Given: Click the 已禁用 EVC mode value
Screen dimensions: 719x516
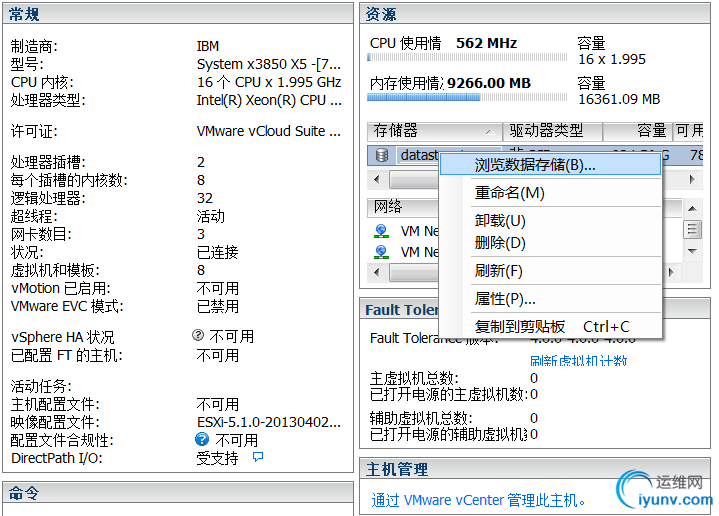Looking at the screenshot, I should 217,306.
